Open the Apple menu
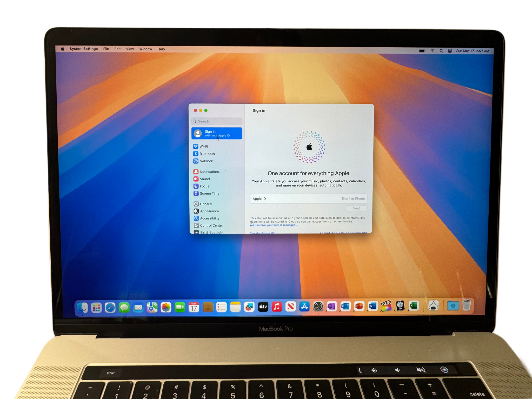The height and width of the screenshot is (399, 532). coord(62,49)
